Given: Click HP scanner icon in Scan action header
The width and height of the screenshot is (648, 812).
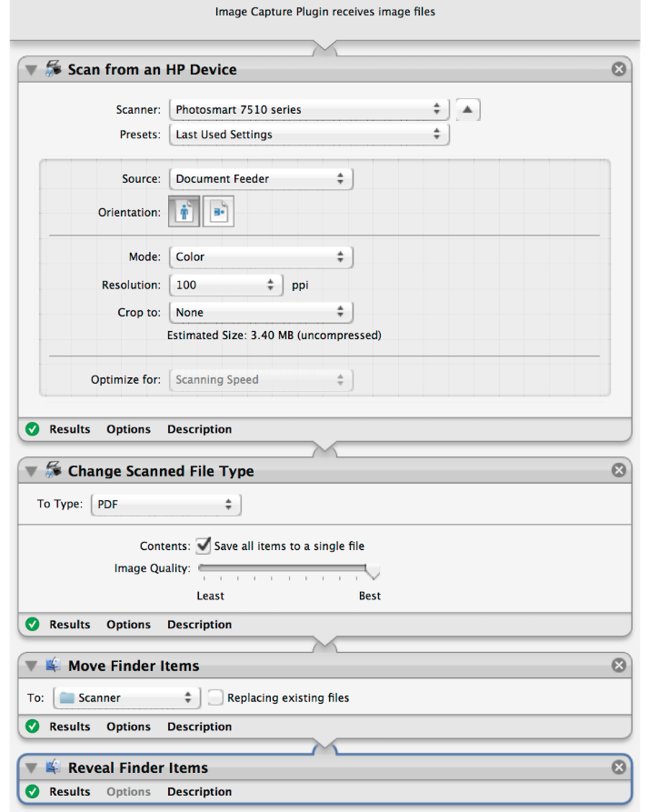Looking at the screenshot, I should pos(54,68).
